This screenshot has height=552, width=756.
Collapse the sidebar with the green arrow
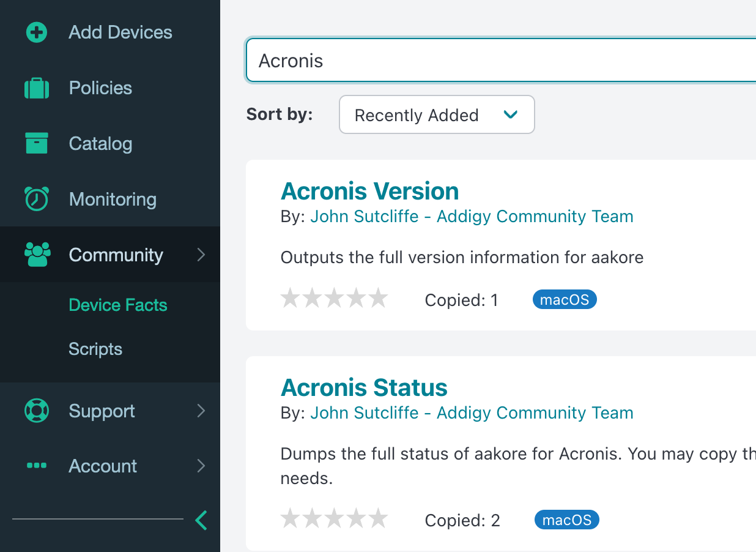(201, 520)
